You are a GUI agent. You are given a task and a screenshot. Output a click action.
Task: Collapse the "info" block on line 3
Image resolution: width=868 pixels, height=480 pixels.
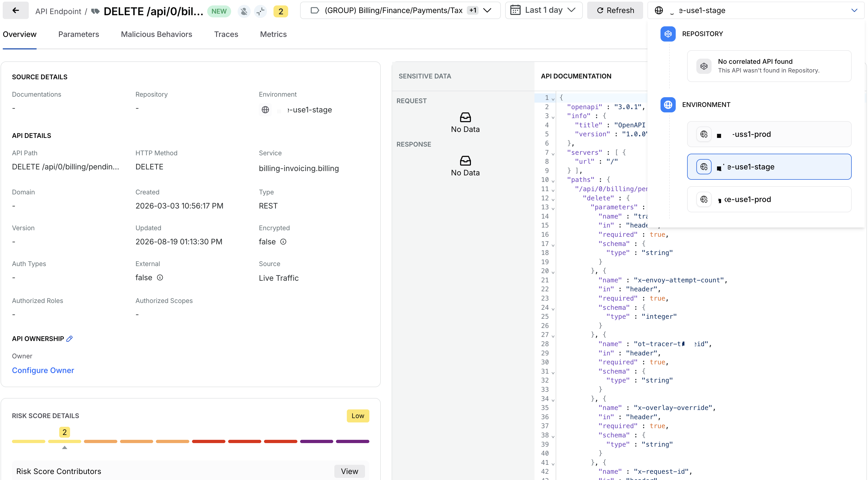pos(553,117)
